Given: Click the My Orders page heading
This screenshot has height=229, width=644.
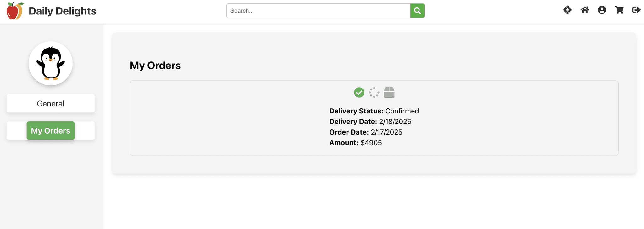Looking at the screenshot, I should tap(155, 66).
